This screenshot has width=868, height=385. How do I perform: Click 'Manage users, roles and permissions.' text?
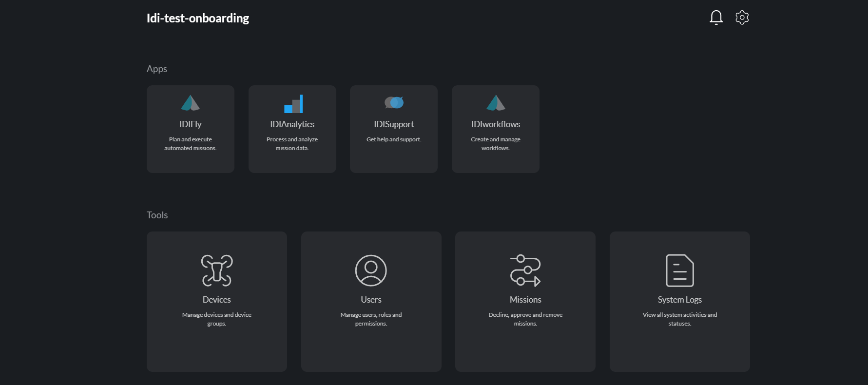371,319
